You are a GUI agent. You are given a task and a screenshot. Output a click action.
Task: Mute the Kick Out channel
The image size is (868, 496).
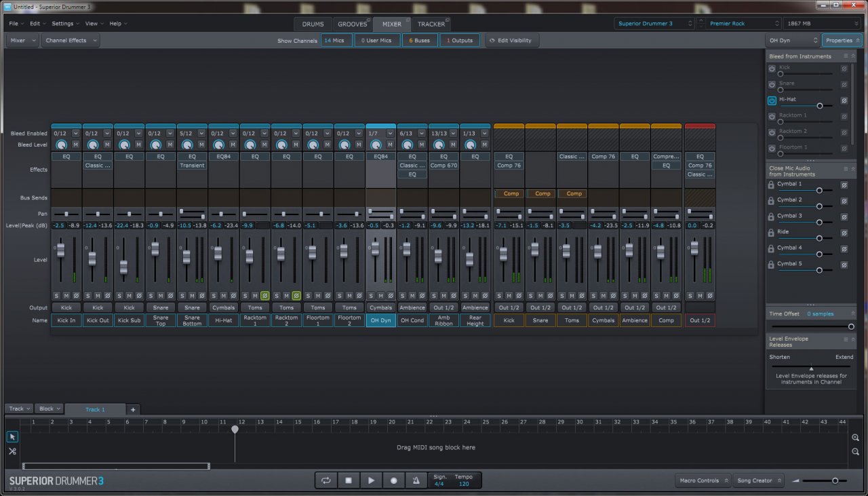point(98,296)
